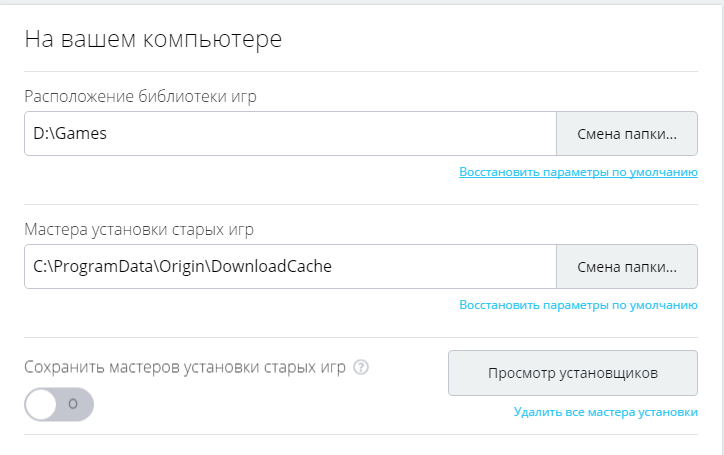This screenshot has width=724, height=455.
Task: Select the 'D:\Games' path text
Action: pyautogui.click(x=70, y=133)
